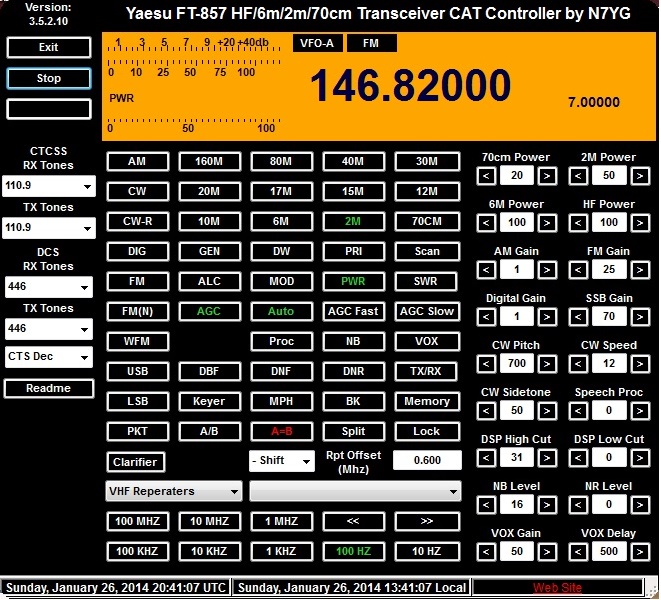The width and height of the screenshot is (661, 600).
Task: Switch to the 40M band
Action: click(x=353, y=161)
